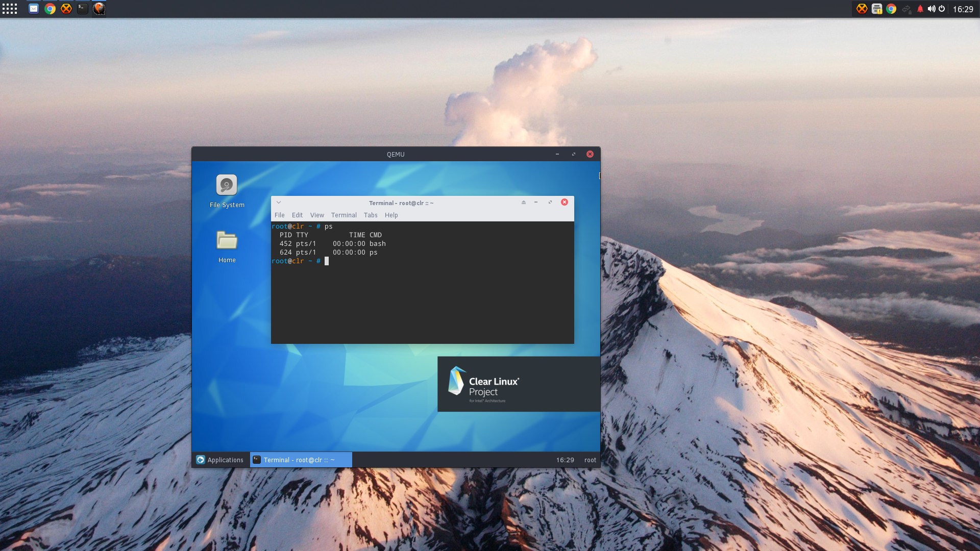Open the Help menu in Terminal

(391, 215)
